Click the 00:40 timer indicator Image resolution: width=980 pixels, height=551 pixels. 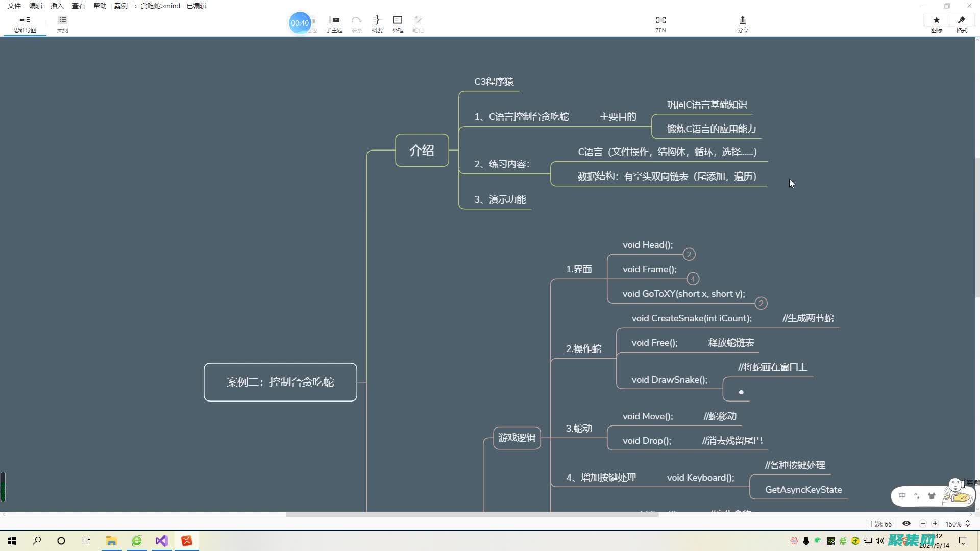(x=300, y=23)
